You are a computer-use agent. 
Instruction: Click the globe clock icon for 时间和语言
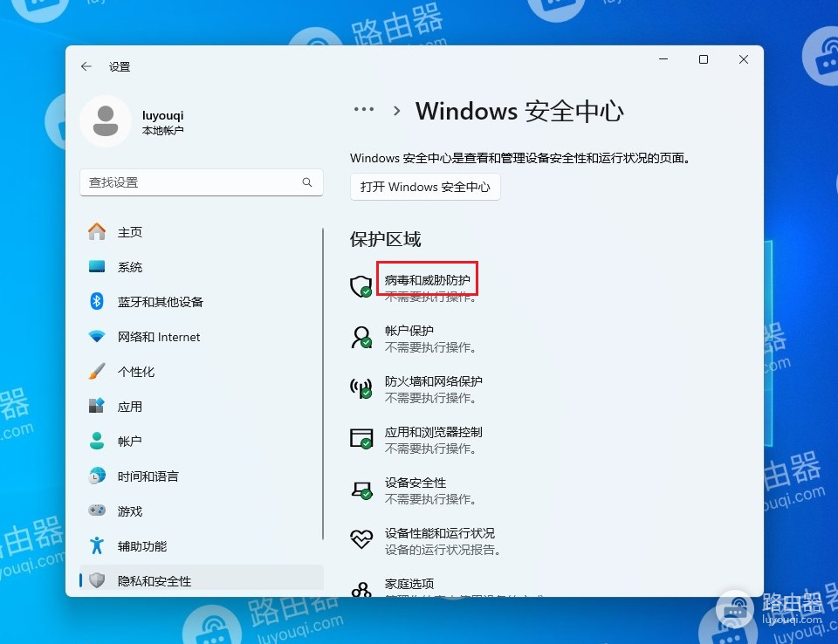point(97,476)
